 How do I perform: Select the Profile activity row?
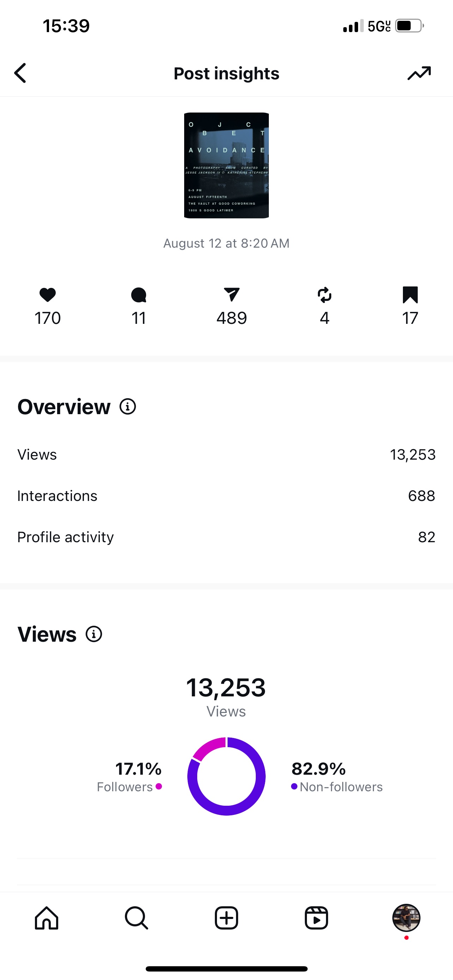226,537
